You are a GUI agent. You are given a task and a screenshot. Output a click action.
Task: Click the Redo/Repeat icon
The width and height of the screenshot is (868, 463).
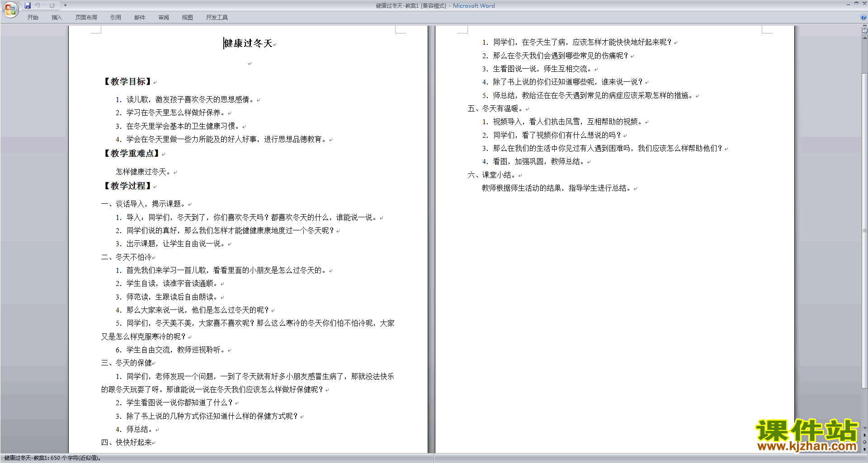click(52, 5)
